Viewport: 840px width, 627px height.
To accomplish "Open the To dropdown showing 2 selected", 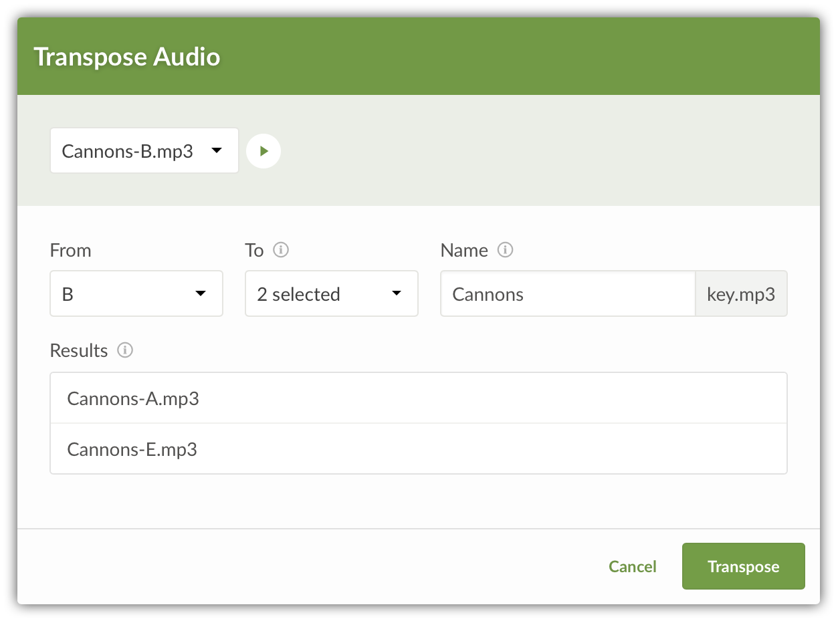I will 331,293.
